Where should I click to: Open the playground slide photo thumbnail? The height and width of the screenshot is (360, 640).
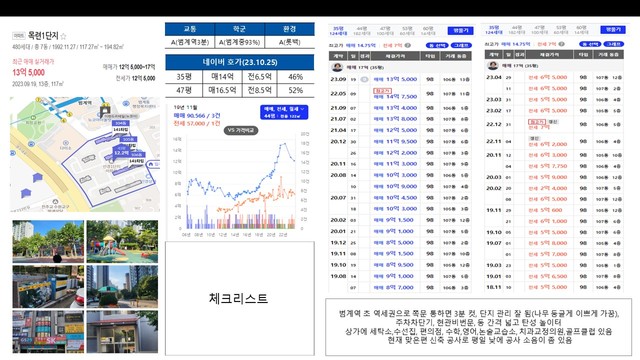click(122, 242)
